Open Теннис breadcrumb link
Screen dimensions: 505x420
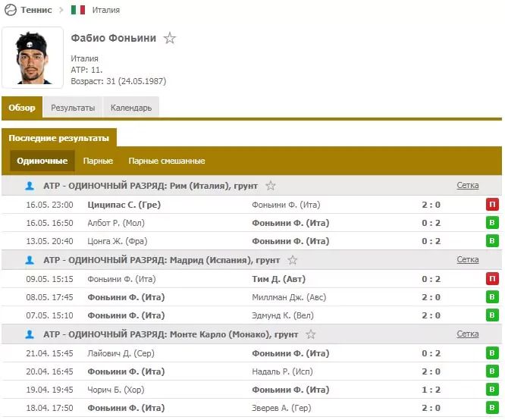pyautogui.click(x=36, y=10)
